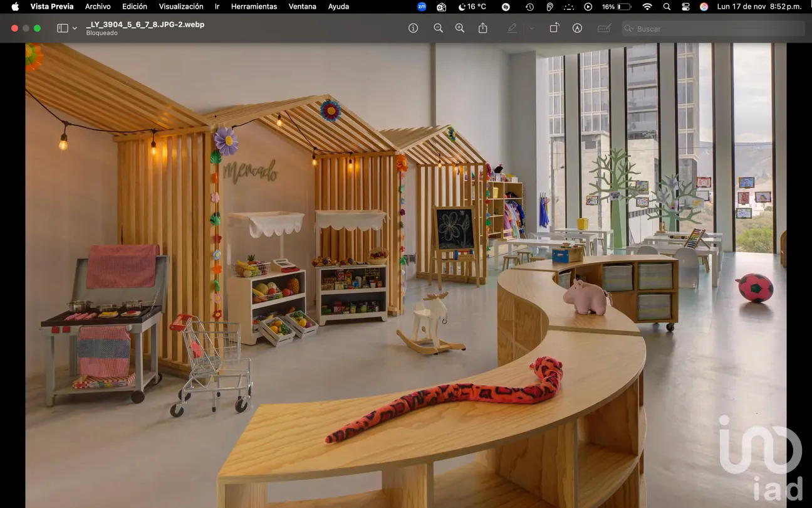Open the Ir menu
The width and height of the screenshot is (812, 508).
[x=217, y=6]
